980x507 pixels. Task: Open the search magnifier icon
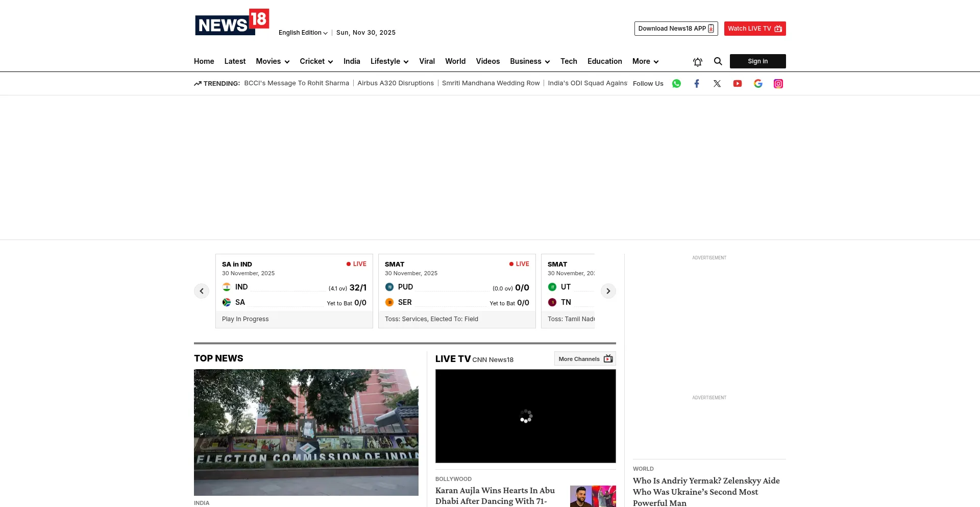pyautogui.click(x=718, y=61)
